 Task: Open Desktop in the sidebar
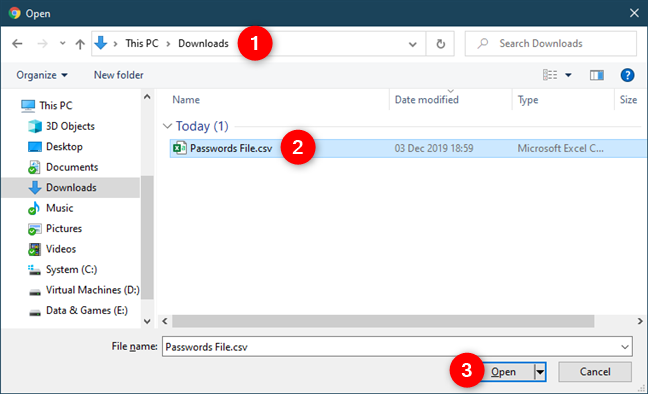click(64, 147)
